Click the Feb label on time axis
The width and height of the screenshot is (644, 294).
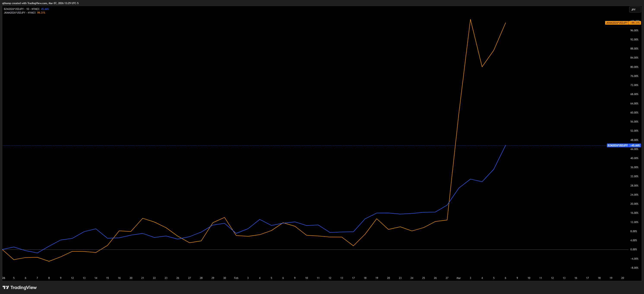coord(236,278)
